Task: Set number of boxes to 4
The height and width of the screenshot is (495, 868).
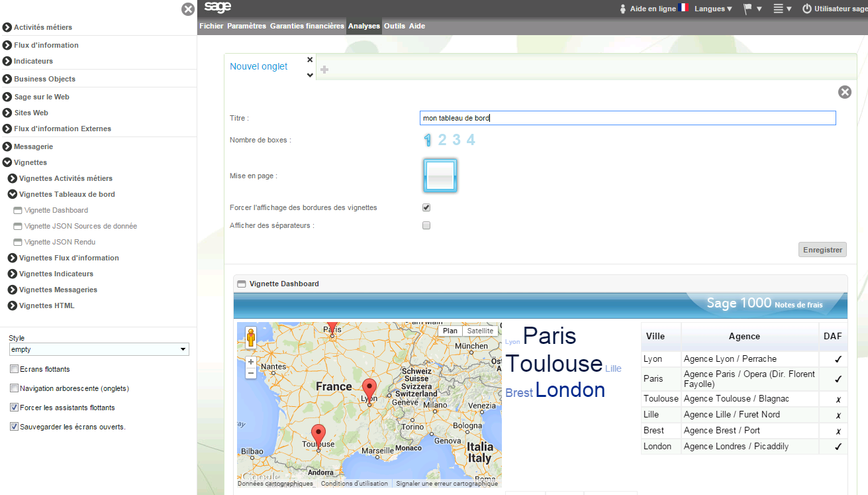Action: pos(471,140)
